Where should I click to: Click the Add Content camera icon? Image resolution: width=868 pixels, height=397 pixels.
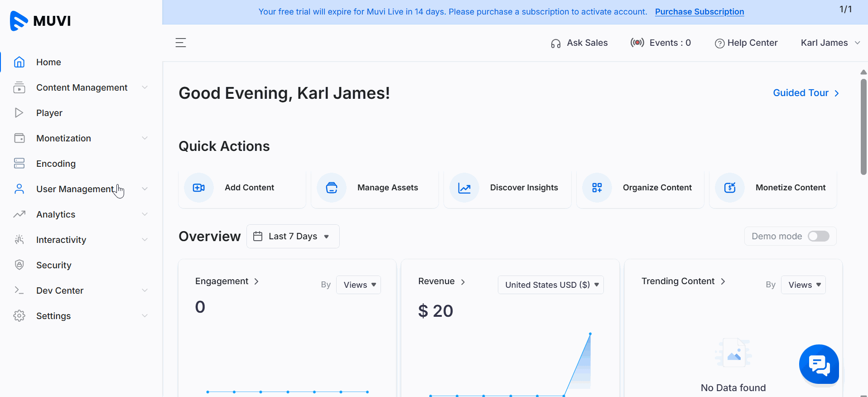point(199,188)
